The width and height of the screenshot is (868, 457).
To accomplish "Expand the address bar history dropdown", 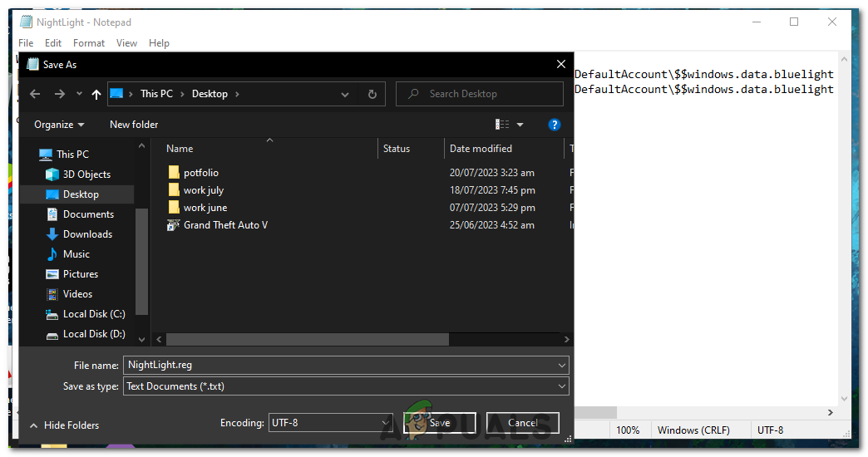I will [345, 95].
